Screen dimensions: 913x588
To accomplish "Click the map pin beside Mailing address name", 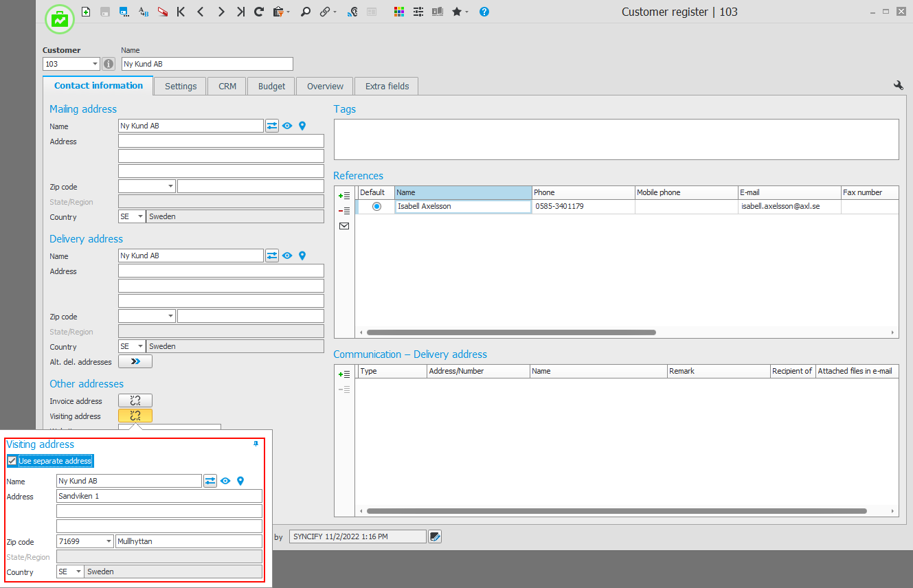I will pos(301,126).
